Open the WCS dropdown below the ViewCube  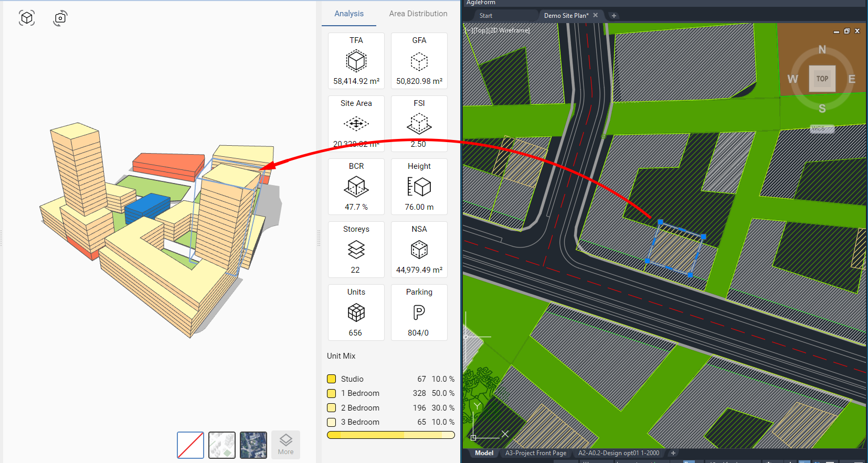[x=822, y=128]
